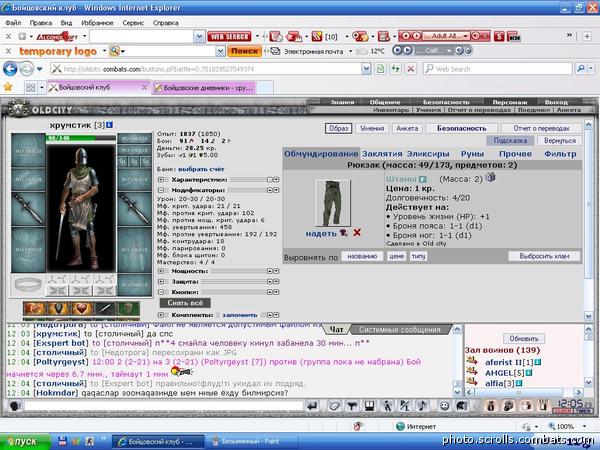Click the green shield quick-button icon
600x450 pixels.
[129, 308]
